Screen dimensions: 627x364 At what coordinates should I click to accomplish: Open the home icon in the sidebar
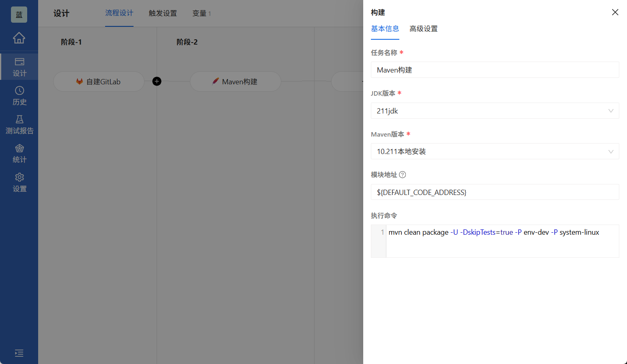(19, 38)
